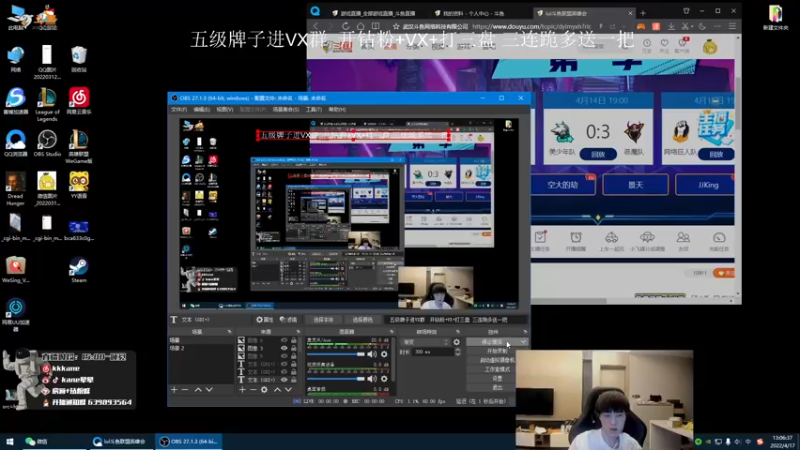Move selected scene up in OBS
This screenshot has width=800, height=450.
pyautogui.click(x=198, y=390)
